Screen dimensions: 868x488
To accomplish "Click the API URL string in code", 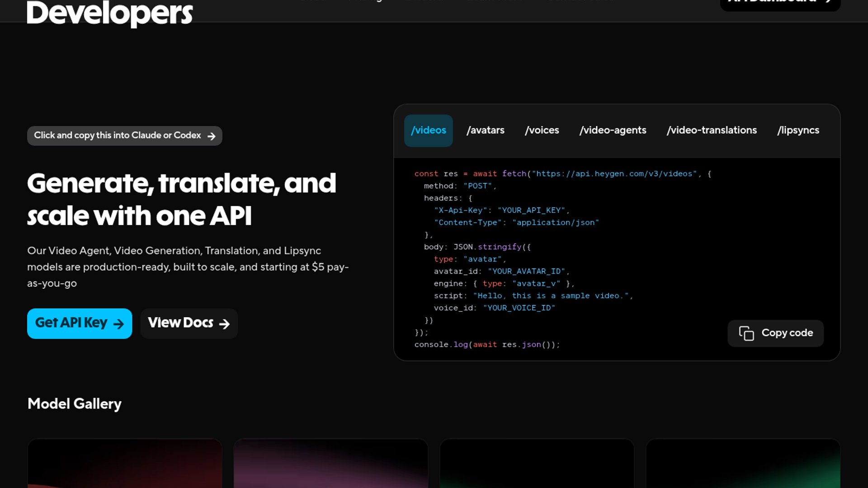I will pos(614,174).
